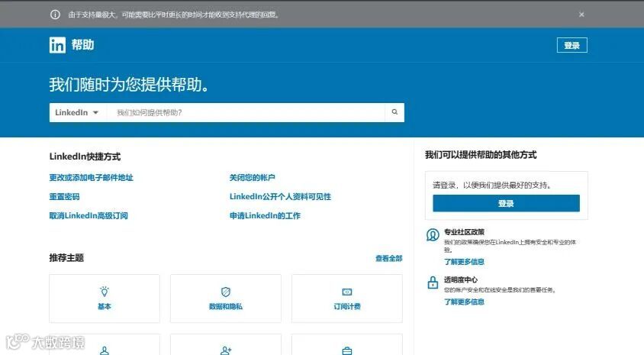Open the 关闭您的帐户 link
The width and height of the screenshot is (644, 355).
pos(252,177)
